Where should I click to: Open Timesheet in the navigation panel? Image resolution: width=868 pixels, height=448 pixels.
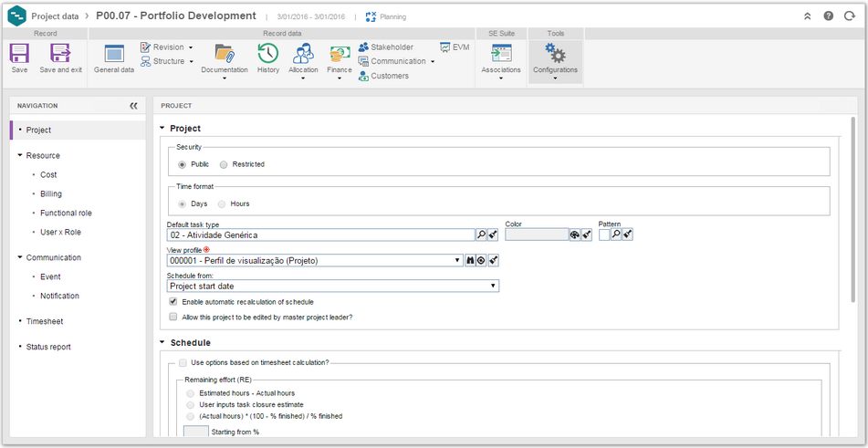[44, 321]
